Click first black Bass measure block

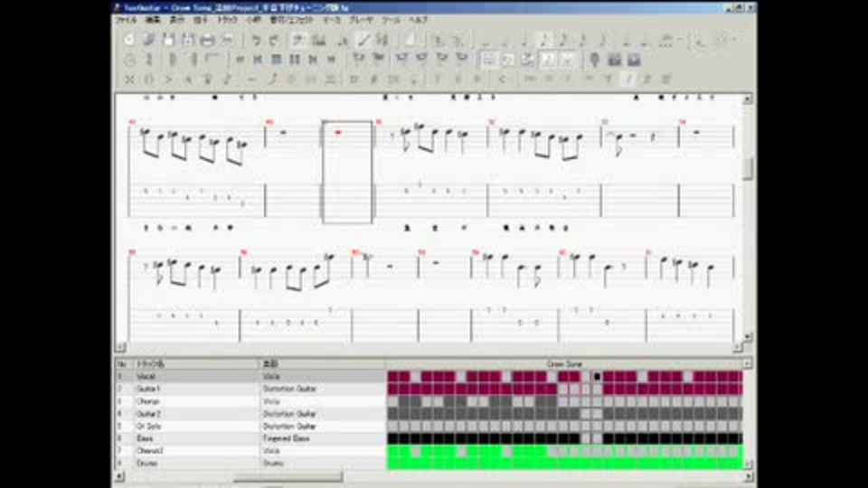tap(393, 439)
